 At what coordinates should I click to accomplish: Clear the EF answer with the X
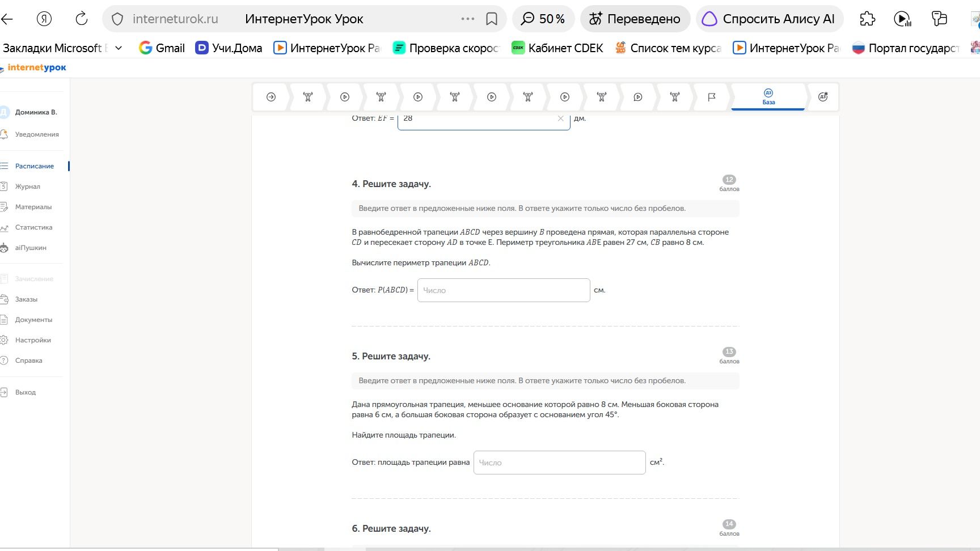tap(561, 118)
